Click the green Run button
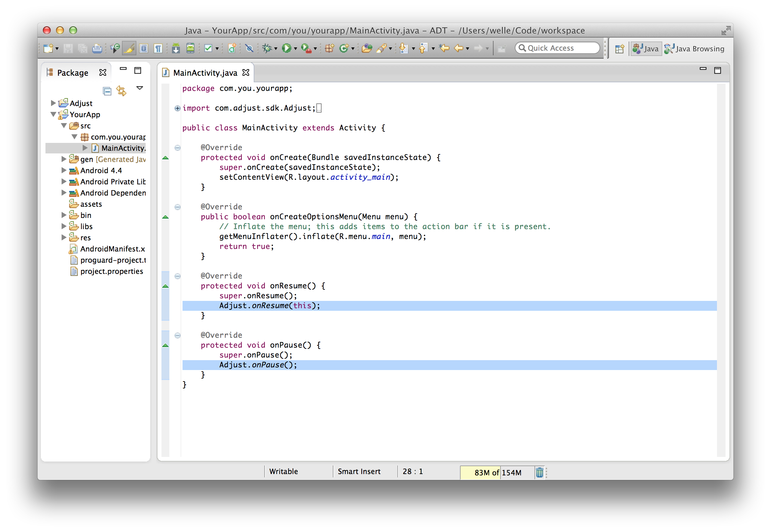 click(286, 49)
